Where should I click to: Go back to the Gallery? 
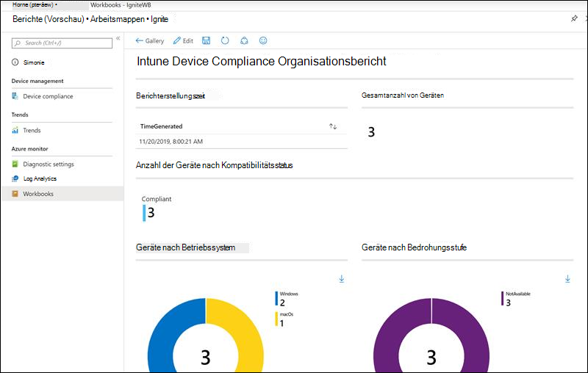click(150, 41)
